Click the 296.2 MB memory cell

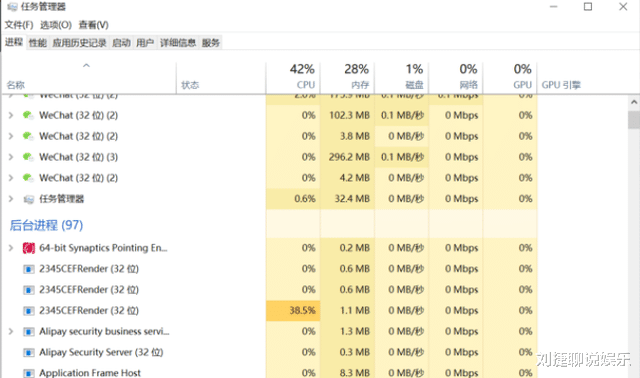pyautogui.click(x=347, y=157)
